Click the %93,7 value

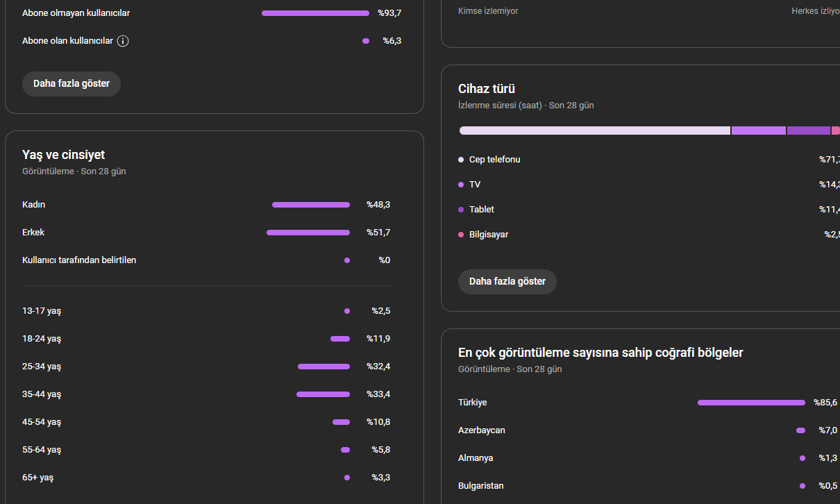click(389, 13)
